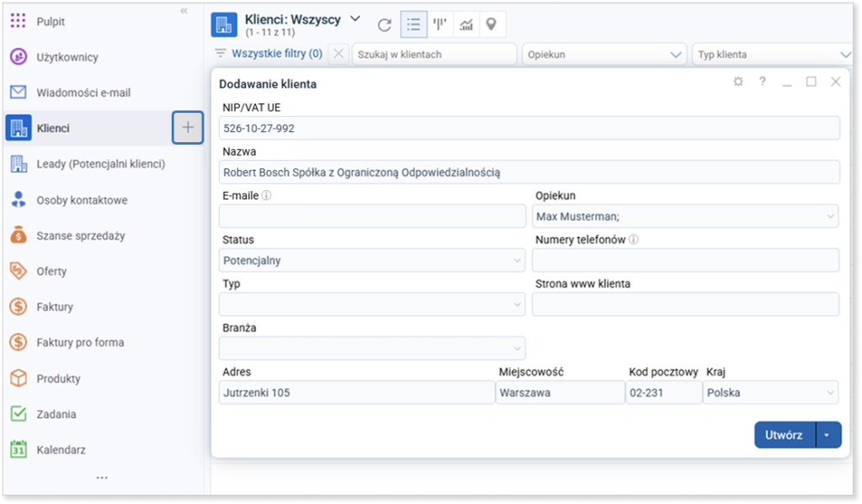Open the Kraj dropdown showing Polska
Image resolution: width=862 pixels, height=504 pixels.
(x=771, y=392)
